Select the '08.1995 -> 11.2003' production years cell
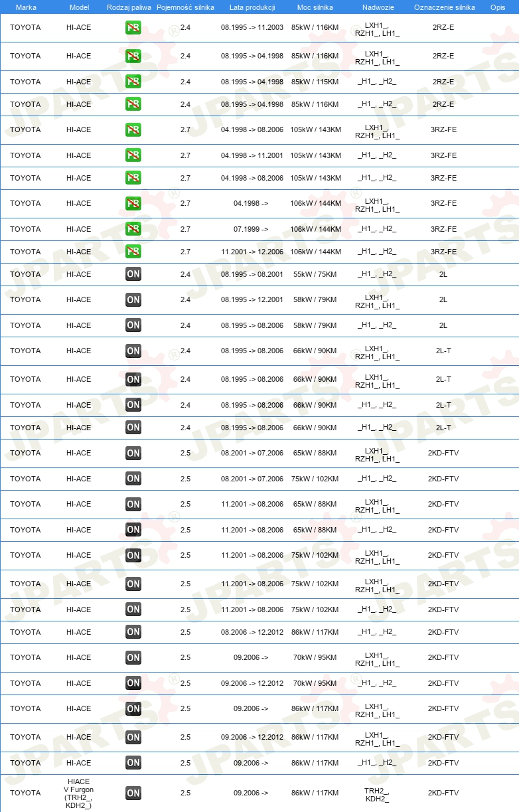Viewport: 519px width, 812px height. (x=252, y=28)
